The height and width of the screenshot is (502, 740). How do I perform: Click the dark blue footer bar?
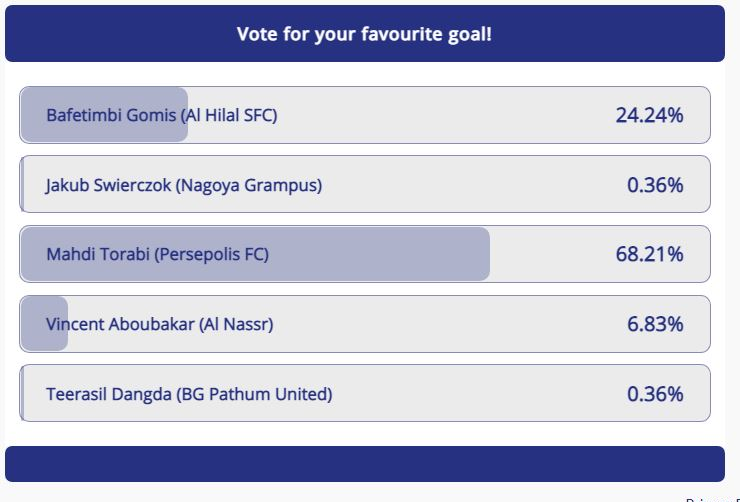(364, 464)
